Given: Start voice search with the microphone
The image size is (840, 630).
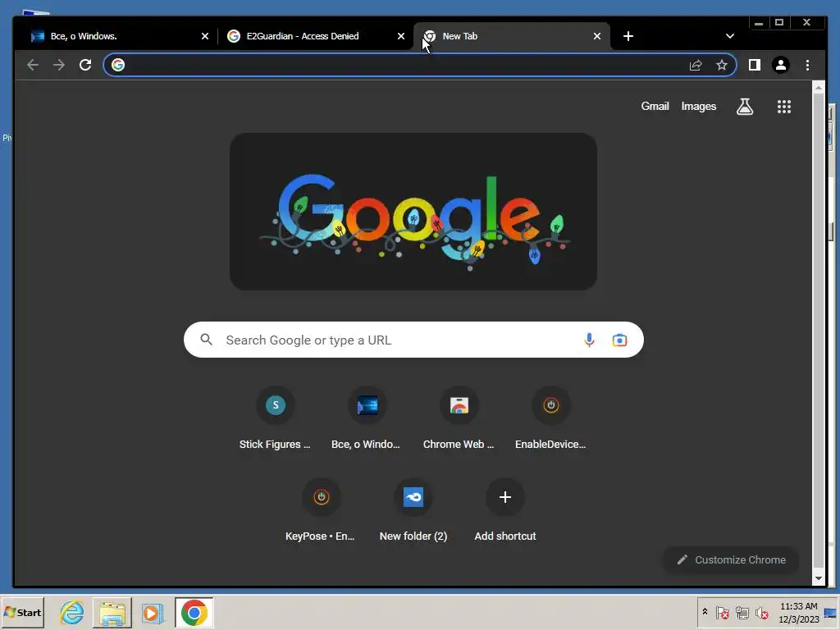Looking at the screenshot, I should [589, 340].
